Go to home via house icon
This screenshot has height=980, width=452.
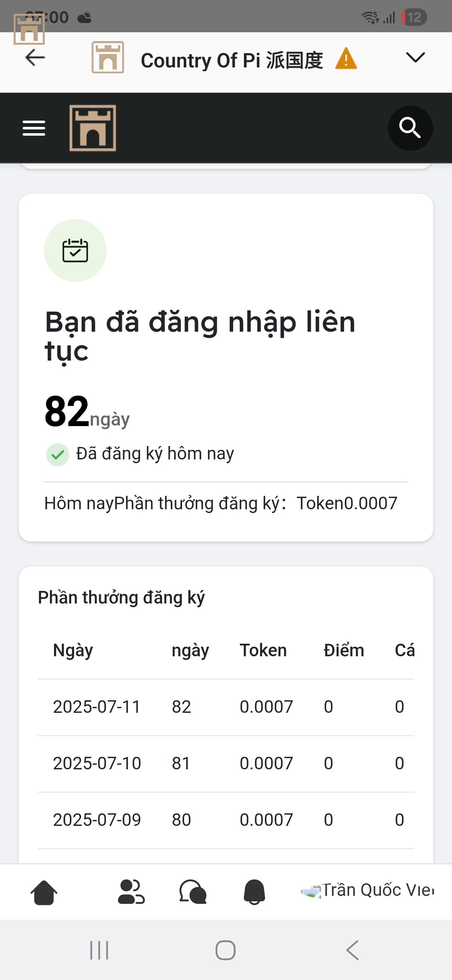(44, 892)
